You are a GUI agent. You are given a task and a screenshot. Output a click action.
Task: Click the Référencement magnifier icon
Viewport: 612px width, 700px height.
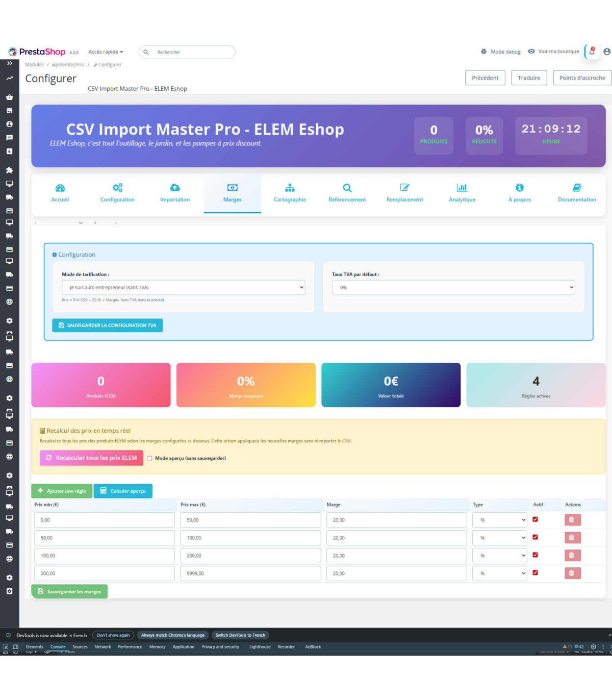(x=347, y=188)
